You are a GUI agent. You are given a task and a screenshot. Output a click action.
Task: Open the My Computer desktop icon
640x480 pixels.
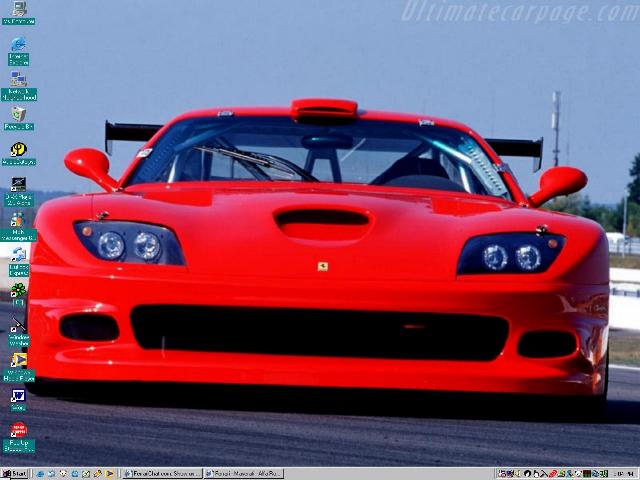19,13
